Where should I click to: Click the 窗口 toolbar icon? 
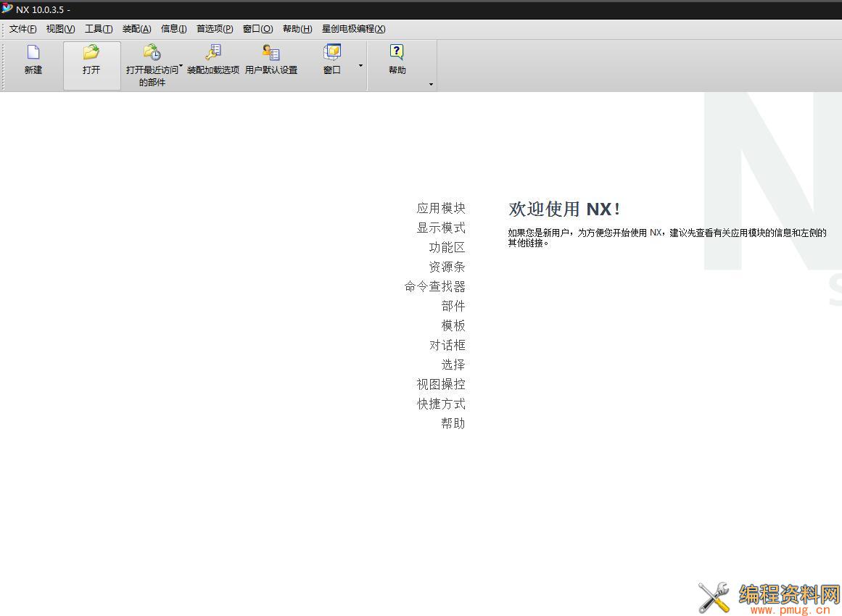(x=332, y=52)
